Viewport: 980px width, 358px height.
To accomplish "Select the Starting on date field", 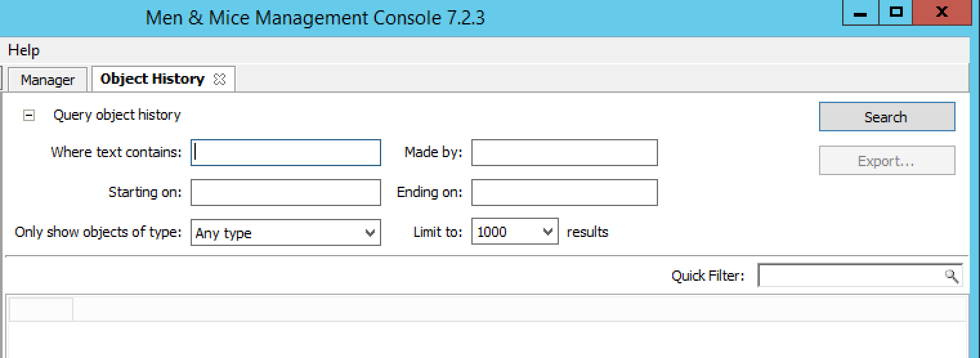I will [286, 193].
